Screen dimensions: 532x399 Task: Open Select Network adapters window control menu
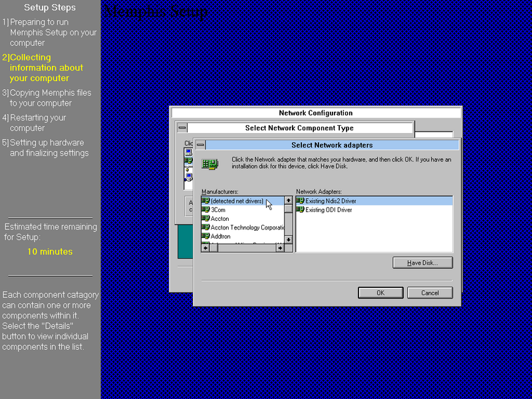(x=201, y=145)
